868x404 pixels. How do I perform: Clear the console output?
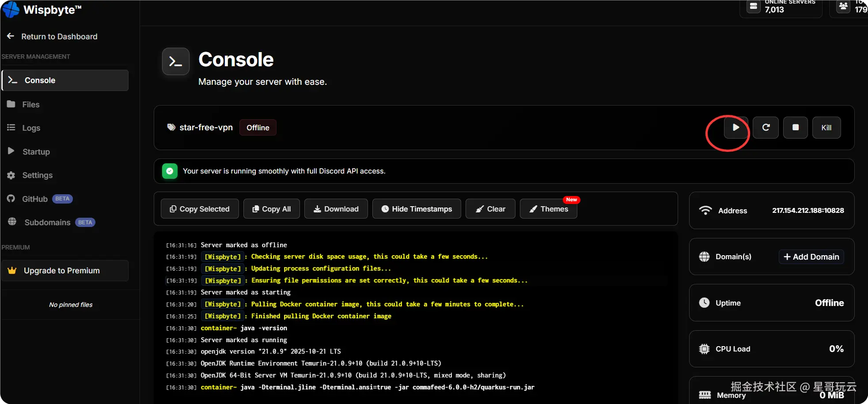point(490,209)
